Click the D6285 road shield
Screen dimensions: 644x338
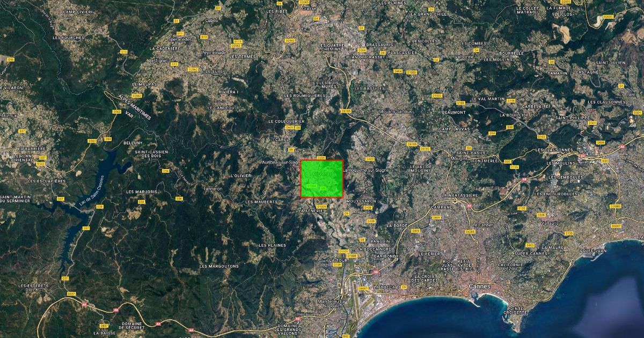pyautogui.click(x=469, y=232)
